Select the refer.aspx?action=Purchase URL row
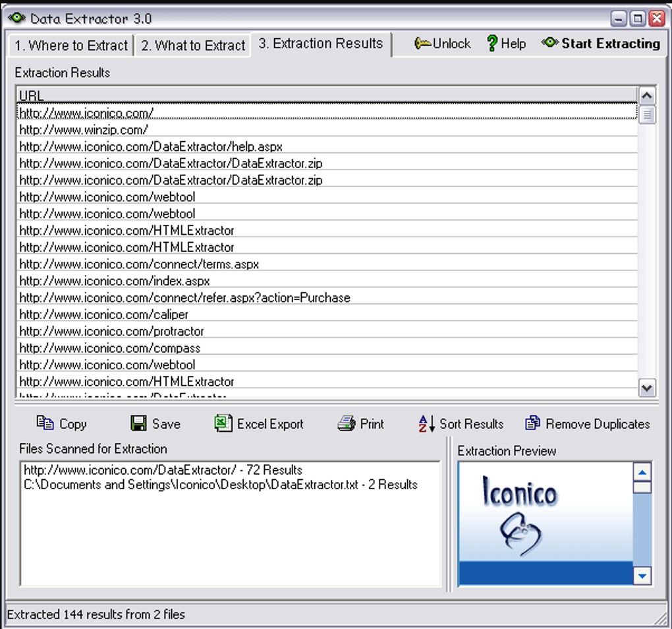 pos(327,297)
